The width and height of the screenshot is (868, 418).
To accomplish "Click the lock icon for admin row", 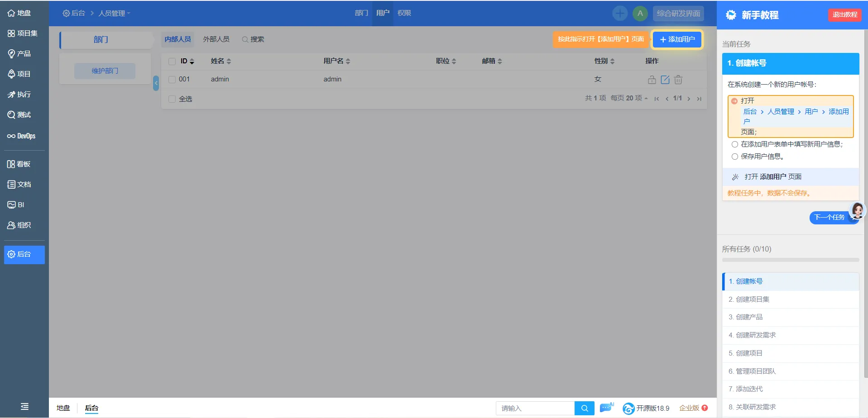I will [x=652, y=80].
